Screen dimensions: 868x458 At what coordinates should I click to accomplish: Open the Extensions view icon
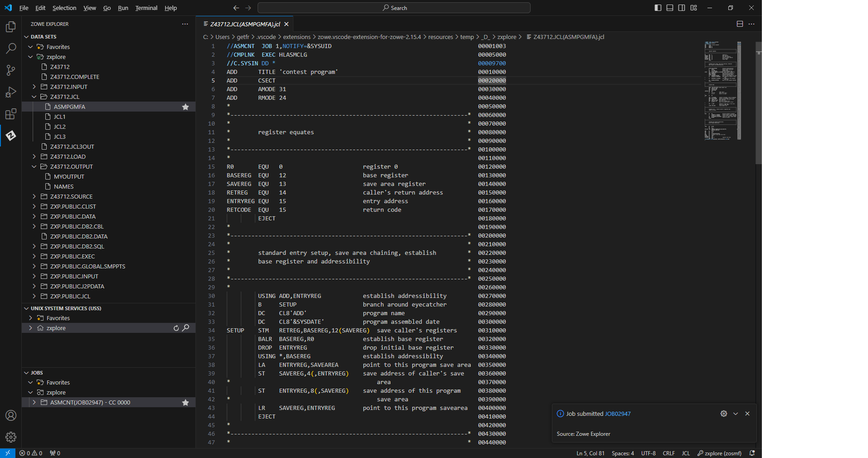pyautogui.click(x=11, y=114)
